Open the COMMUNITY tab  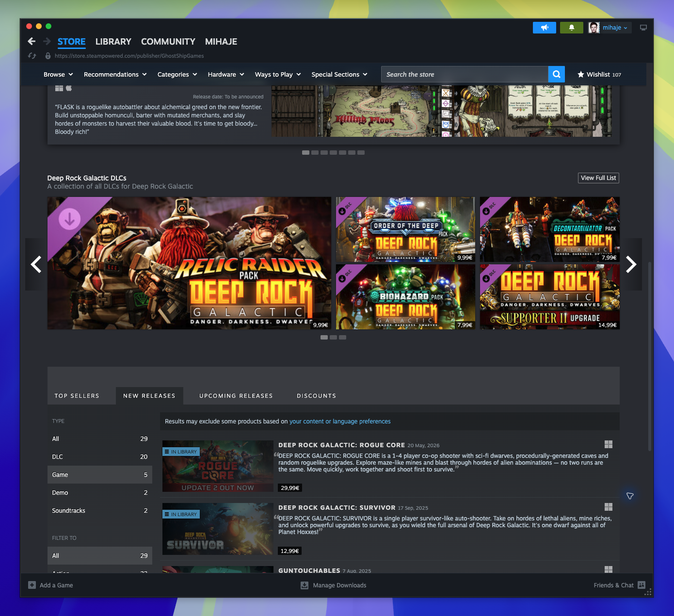(x=168, y=42)
